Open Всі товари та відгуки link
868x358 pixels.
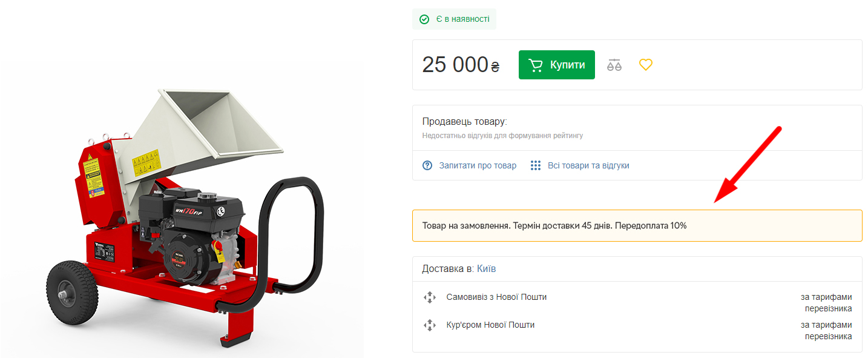point(588,165)
